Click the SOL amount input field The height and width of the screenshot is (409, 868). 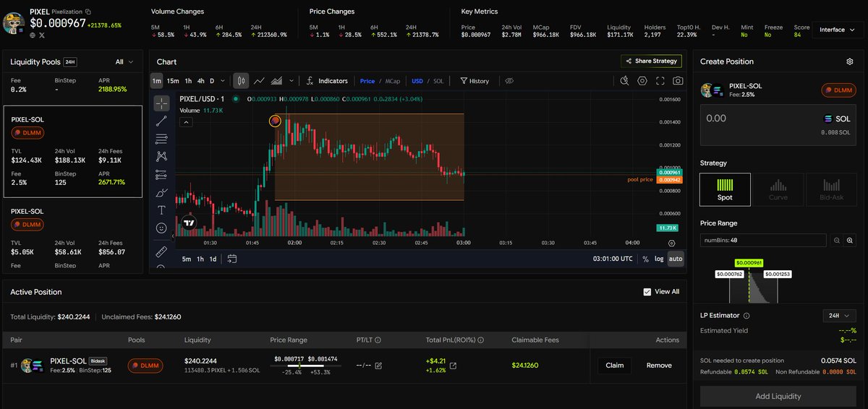tap(778, 126)
